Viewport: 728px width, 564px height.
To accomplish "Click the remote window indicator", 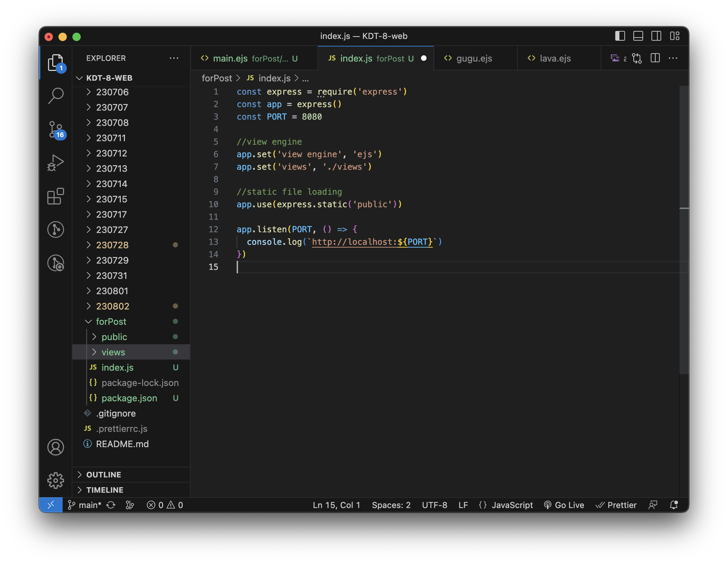I will click(51, 505).
